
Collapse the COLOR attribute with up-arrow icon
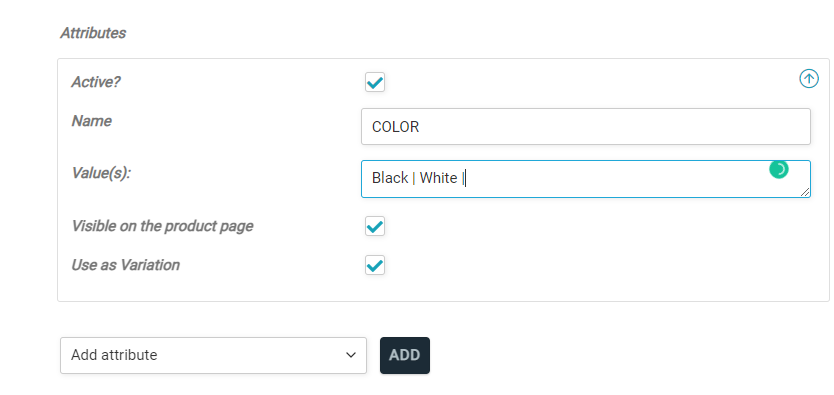[808, 79]
